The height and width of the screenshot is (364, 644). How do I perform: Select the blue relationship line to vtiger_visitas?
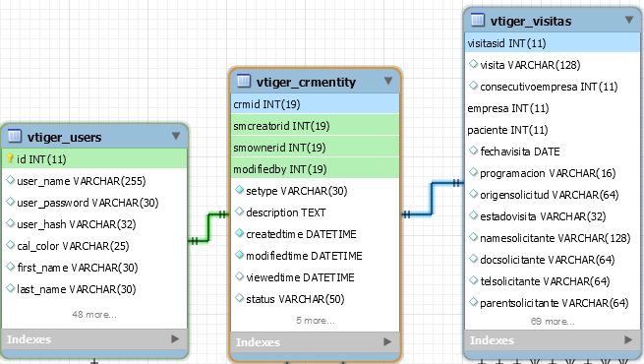click(x=432, y=199)
